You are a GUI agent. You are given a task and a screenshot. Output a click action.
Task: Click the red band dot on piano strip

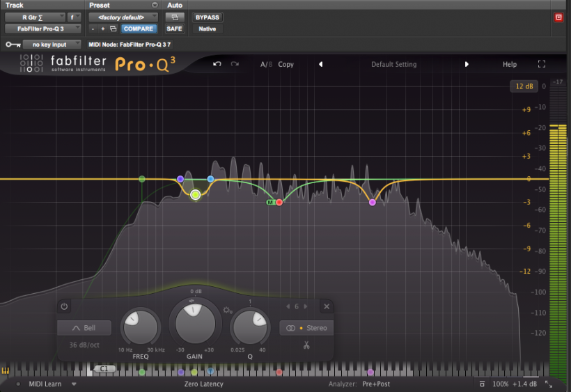coord(279,372)
